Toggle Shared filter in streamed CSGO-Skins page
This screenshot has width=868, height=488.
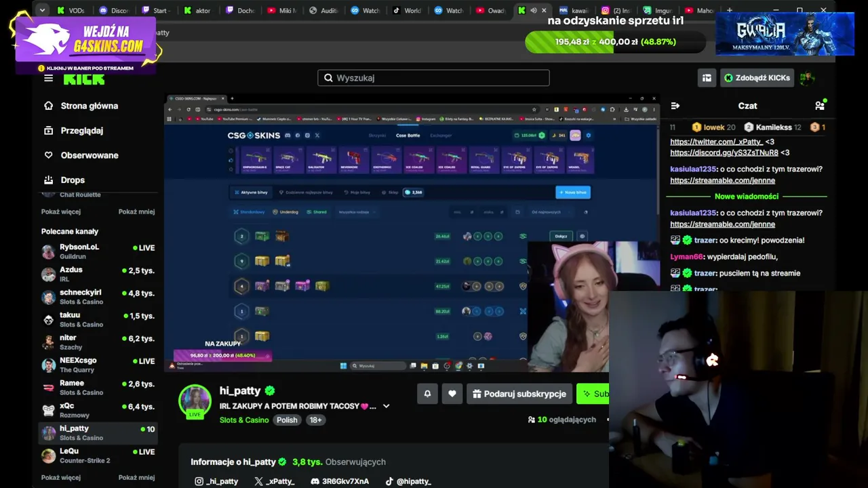pyautogui.click(x=317, y=212)
